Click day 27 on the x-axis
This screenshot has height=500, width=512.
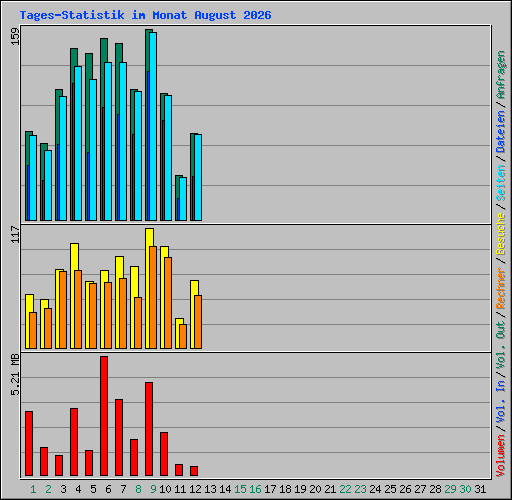click(420, 489)
